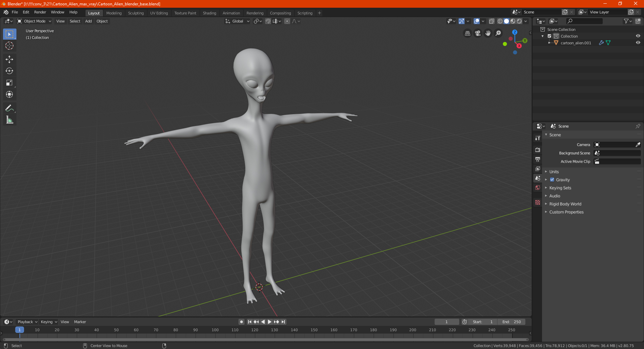Expand cartoon_alien.001 in the outliner
Screen dimensions: 644x349
[549, 43]
